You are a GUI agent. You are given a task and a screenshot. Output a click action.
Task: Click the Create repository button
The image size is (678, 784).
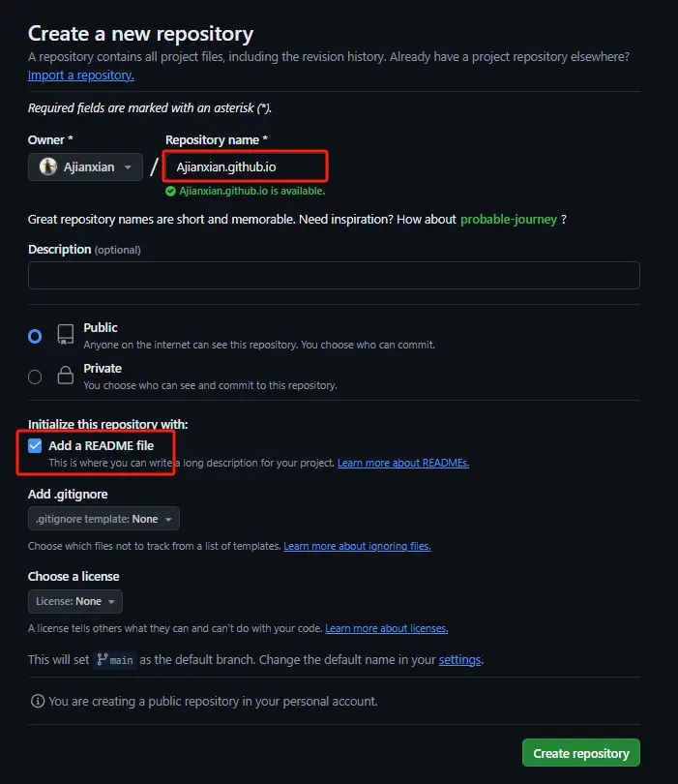[580, 753]
